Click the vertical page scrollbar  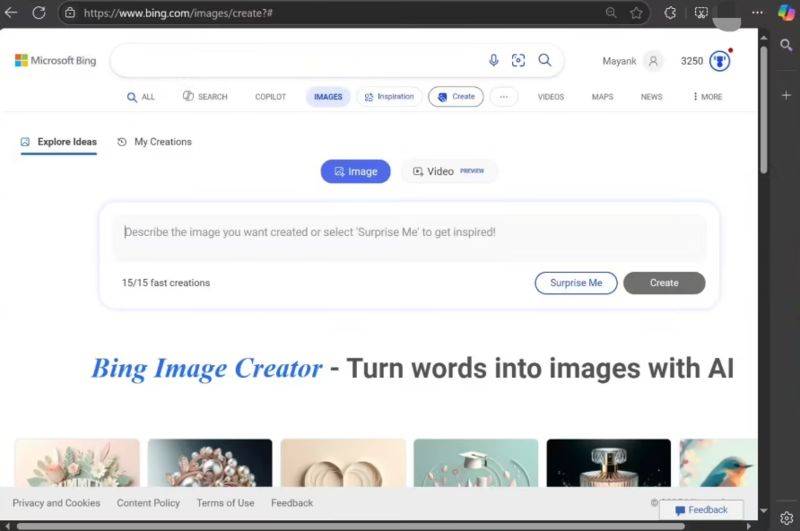point(764,110)
